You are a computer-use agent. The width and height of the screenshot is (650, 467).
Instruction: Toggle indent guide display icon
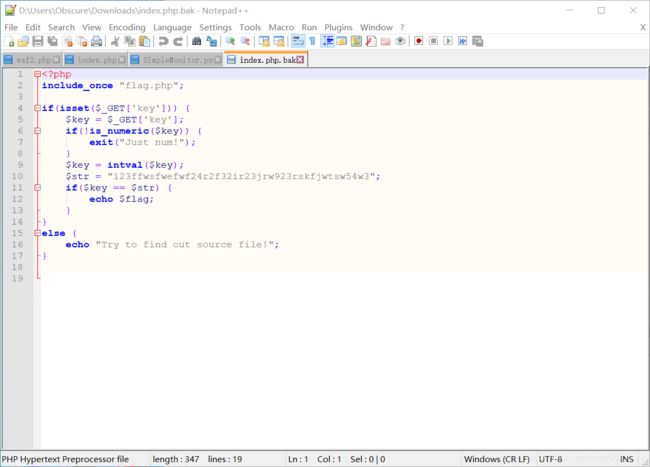327,41
